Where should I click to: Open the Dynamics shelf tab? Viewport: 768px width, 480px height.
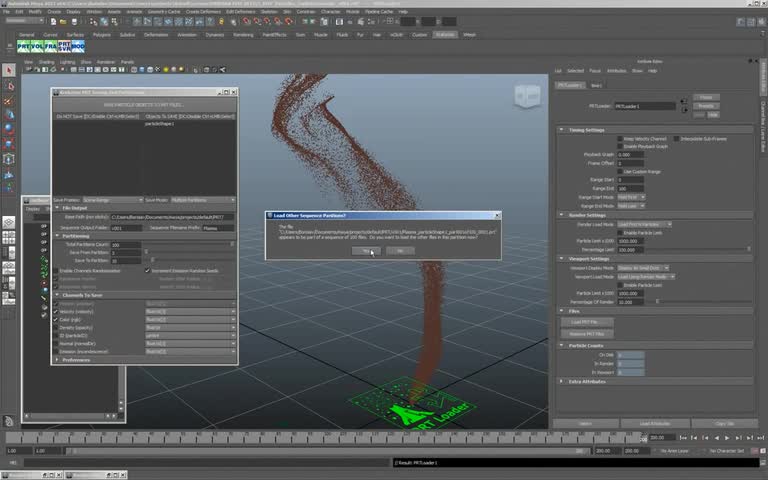(x=215, y=34)
